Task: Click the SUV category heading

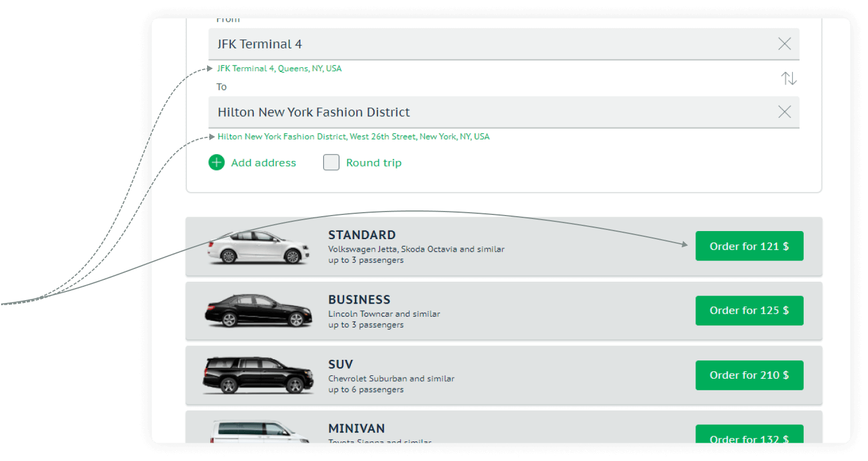Action: (341, 364)
